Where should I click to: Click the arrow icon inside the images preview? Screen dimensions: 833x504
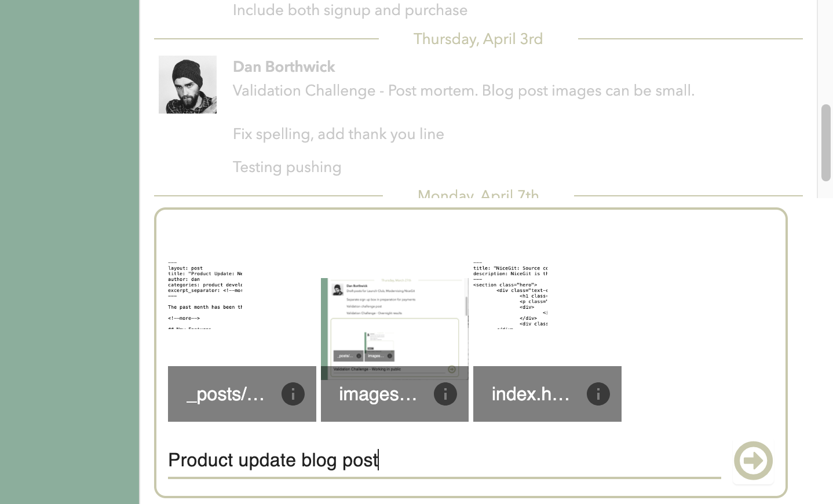(451, 369)
